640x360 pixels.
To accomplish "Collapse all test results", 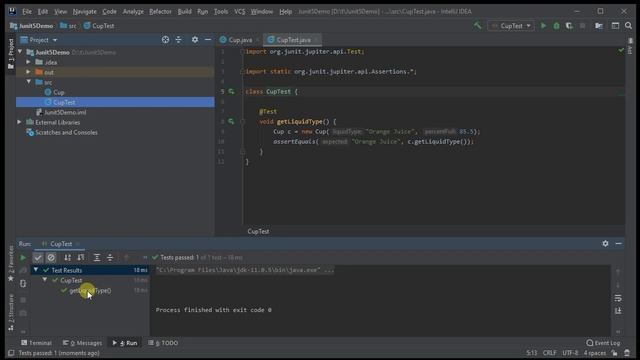I will click(110, 258).
